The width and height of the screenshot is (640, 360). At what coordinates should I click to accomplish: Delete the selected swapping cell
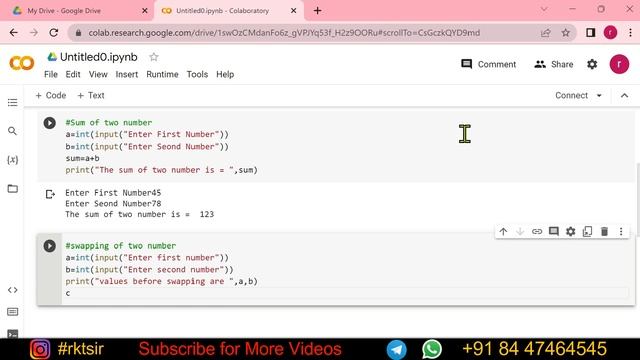(604, 231)
